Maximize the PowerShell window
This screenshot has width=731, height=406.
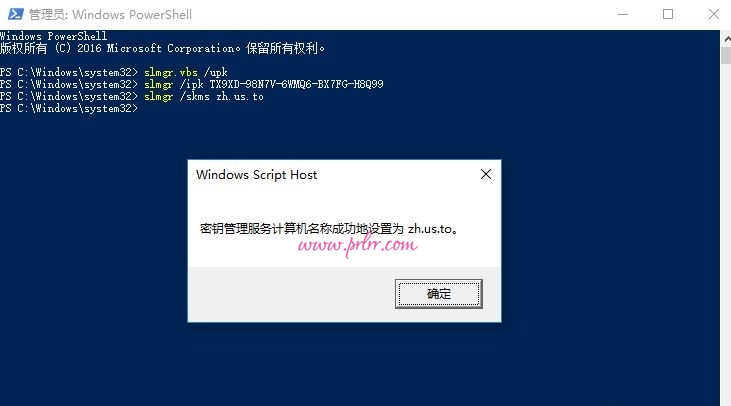[668, 14]
